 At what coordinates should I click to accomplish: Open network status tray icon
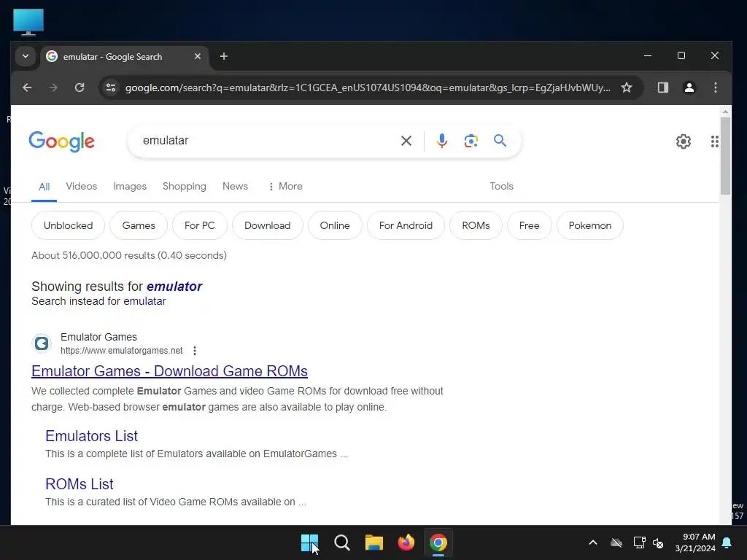639,542
